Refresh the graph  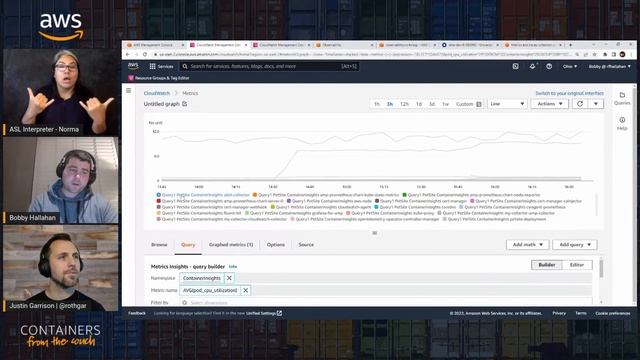580,104
